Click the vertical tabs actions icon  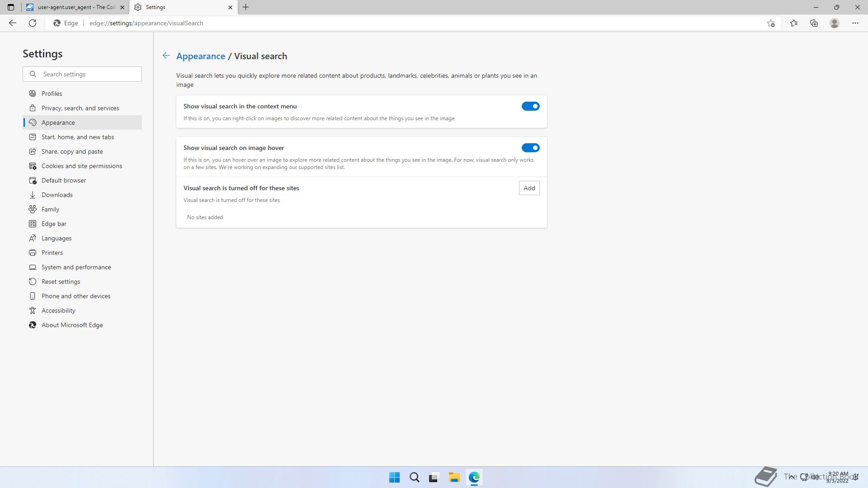click(11, 7)
